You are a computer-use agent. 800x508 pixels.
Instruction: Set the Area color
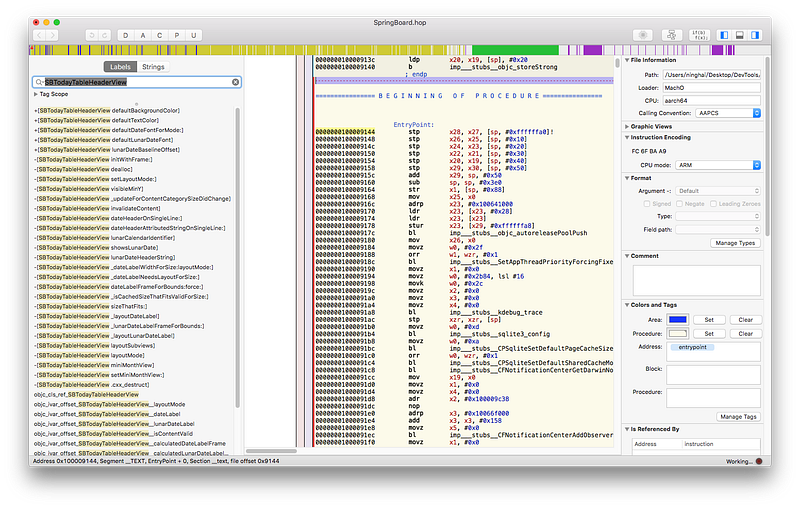click(x=709, y=320)
